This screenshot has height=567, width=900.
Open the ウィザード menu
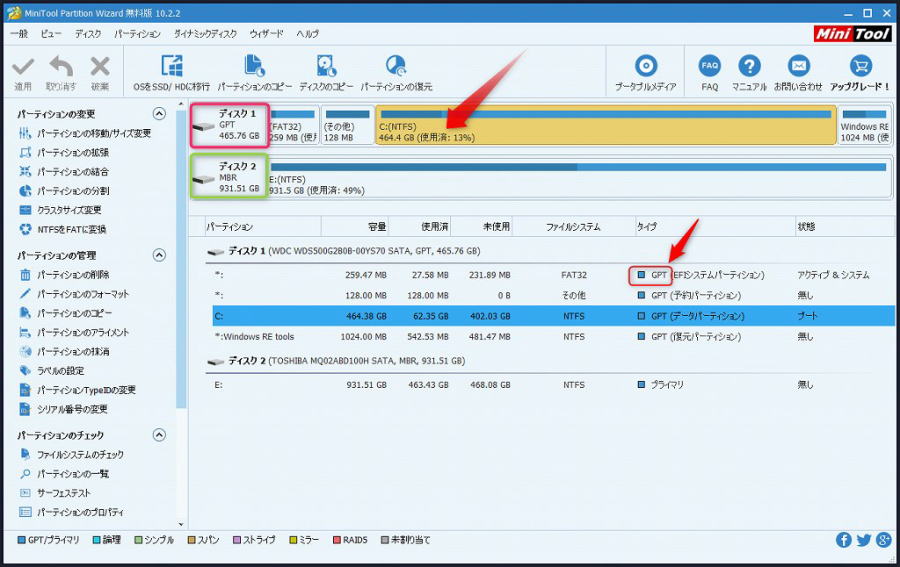click(x=266, y=34)
